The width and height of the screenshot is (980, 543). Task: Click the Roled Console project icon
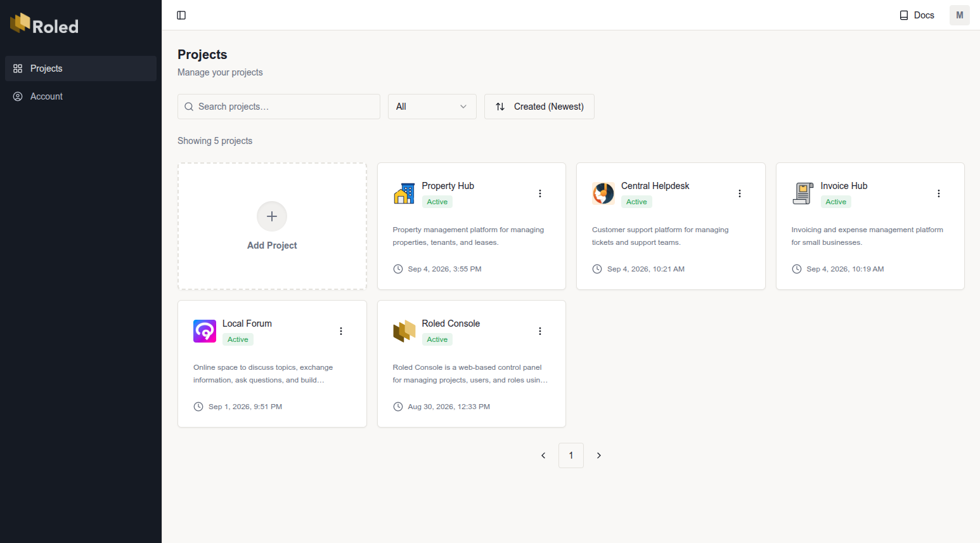pos(404,331)
